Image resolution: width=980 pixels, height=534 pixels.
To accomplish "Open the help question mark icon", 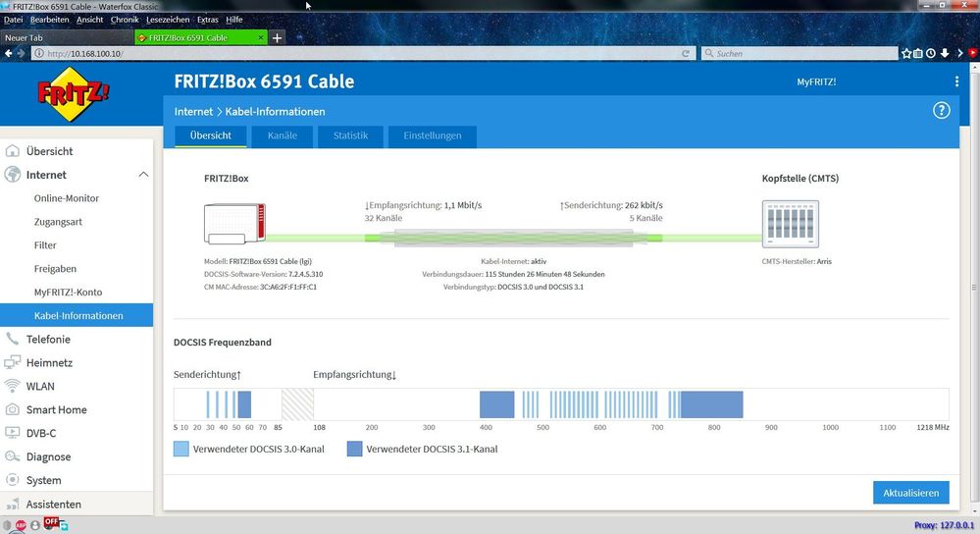I will click(941, 111).
